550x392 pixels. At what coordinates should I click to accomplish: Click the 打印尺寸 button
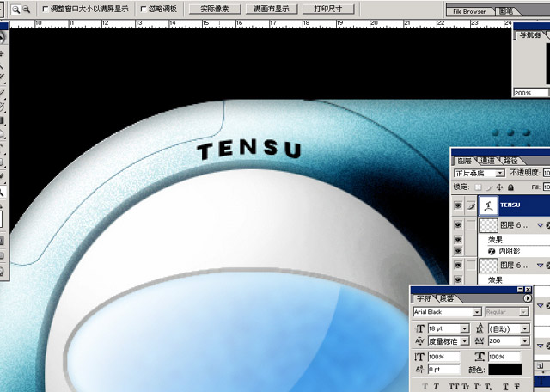(x=328, y=9)
